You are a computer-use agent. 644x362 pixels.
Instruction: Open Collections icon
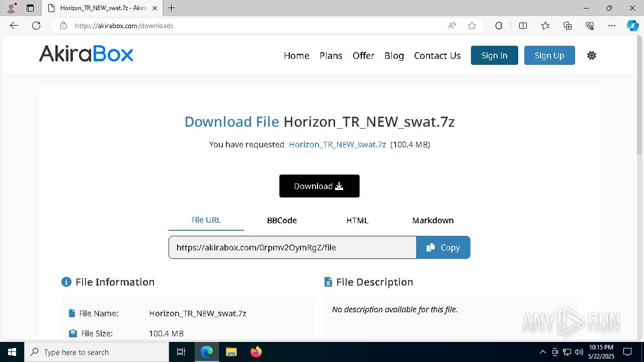pyautogui.click(x=568, y=26)
